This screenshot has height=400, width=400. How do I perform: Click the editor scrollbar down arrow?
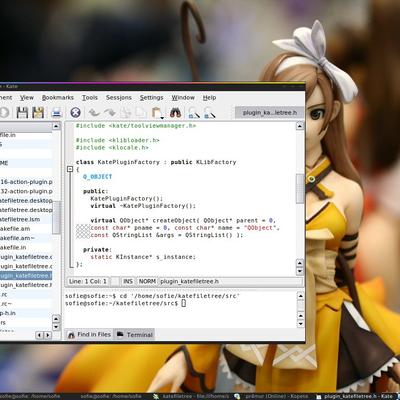click(x=300, y=271)
